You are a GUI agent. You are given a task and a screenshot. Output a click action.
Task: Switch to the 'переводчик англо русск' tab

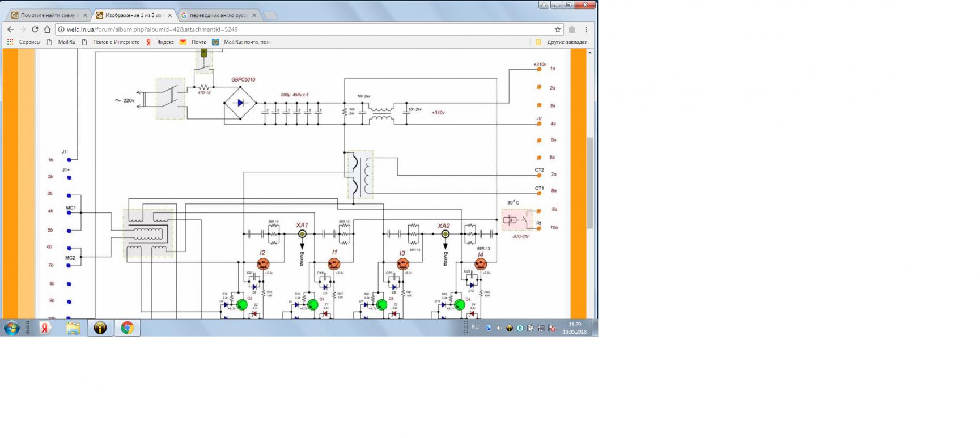pos(218,15)
